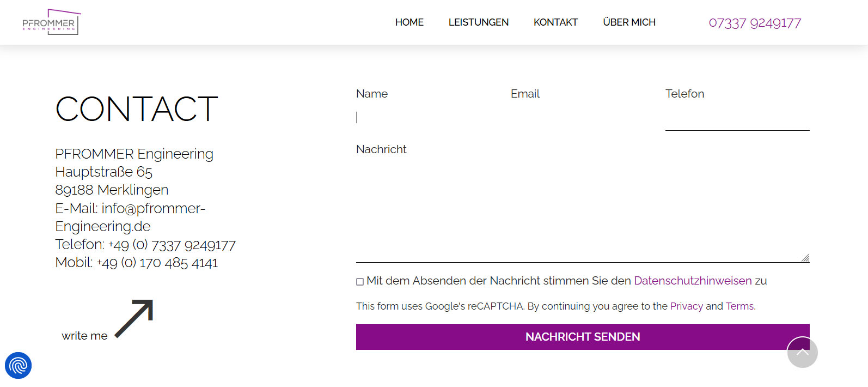This screenshot has height=387, width=868.
Task: Call the header phone number 07337 9249177
Action: 755,23
